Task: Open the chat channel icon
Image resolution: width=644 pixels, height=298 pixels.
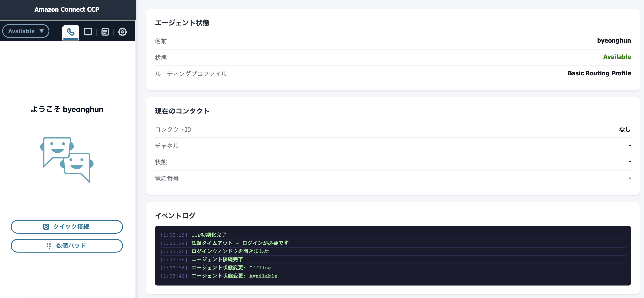Action: point(88,32)
